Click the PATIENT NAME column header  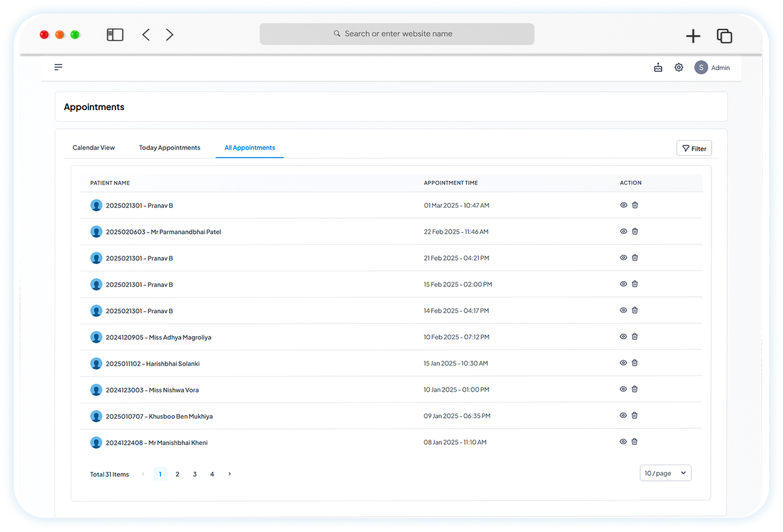click(110, 183)
